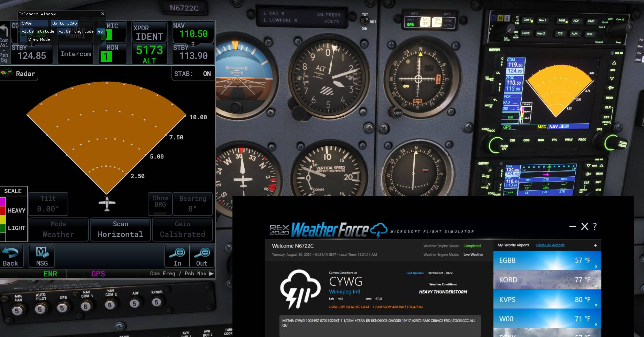The width and height of the screenshot is (644, 337).
Task: Open the Scan Horizontal selector
Action: coord(120,229)
